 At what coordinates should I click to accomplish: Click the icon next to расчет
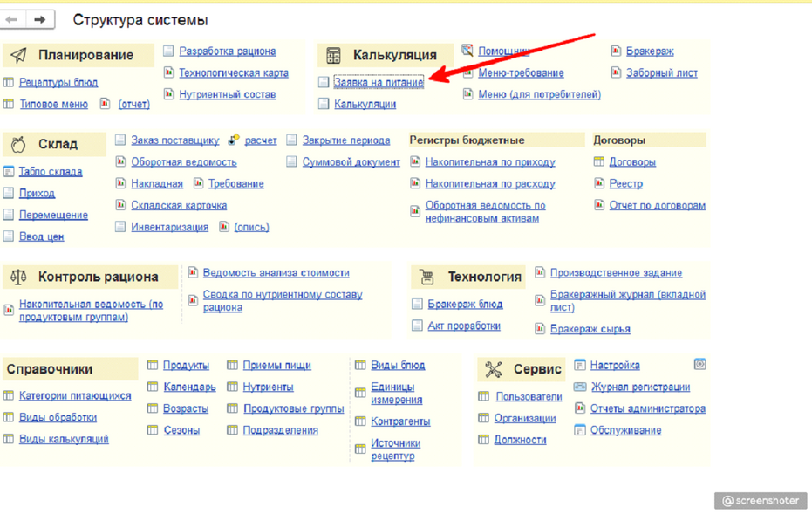point(234,140)
